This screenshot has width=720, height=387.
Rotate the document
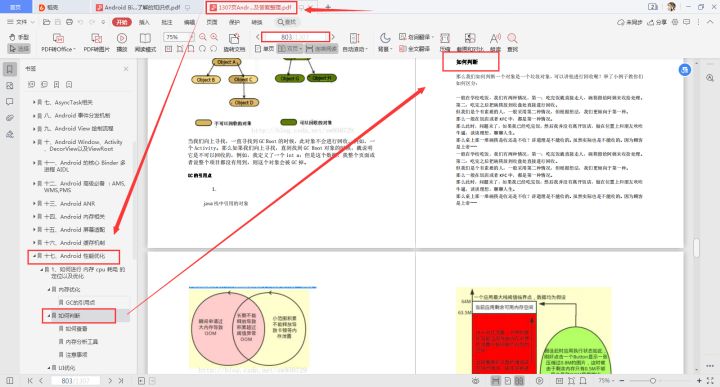point(234,43)
